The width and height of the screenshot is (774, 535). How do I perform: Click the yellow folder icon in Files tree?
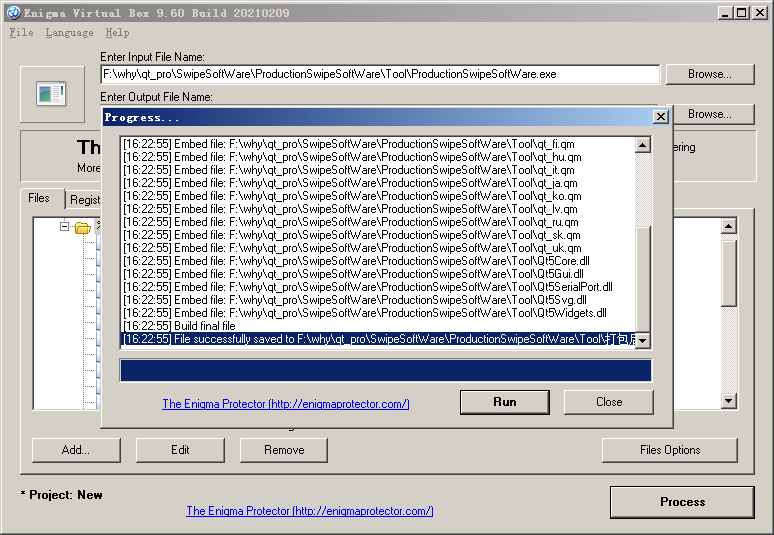(83, 228)
